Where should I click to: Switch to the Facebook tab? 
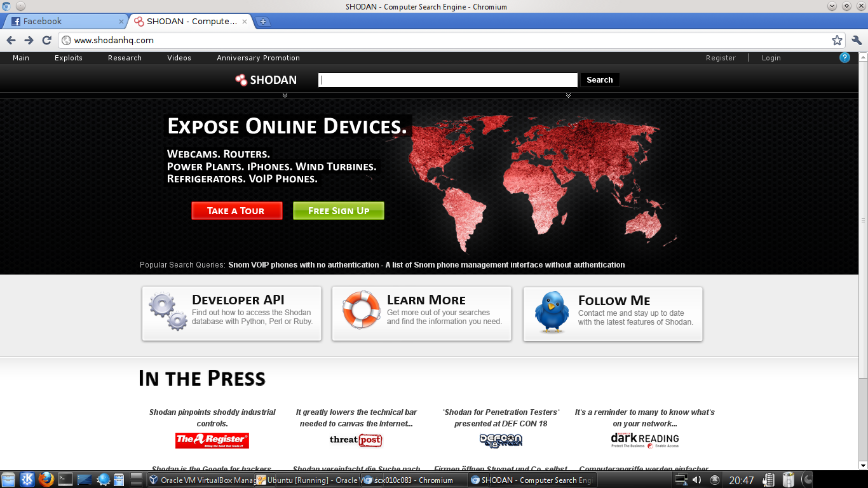click(x=65, y=22)
